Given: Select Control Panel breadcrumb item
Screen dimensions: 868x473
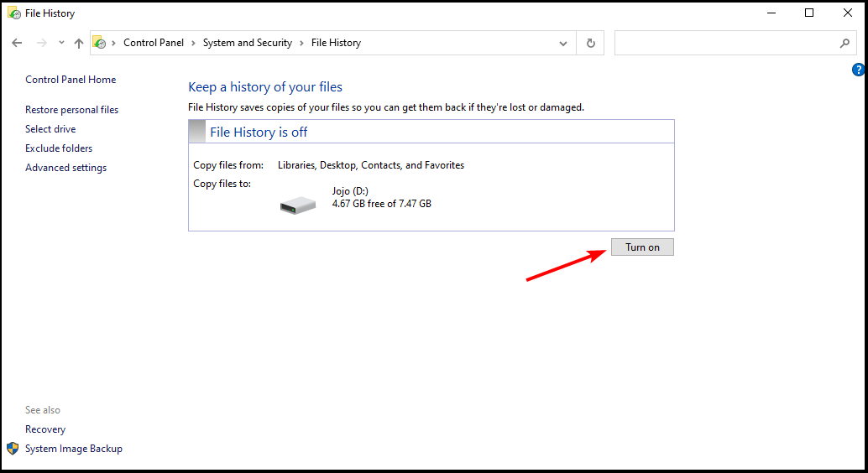Looking at the screenshot, I should tap(154, 43).
